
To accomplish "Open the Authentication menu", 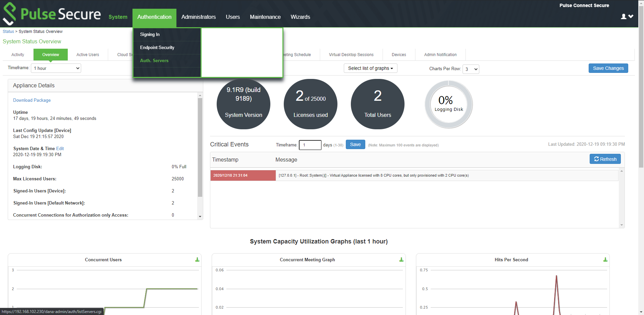I will 154,17.
